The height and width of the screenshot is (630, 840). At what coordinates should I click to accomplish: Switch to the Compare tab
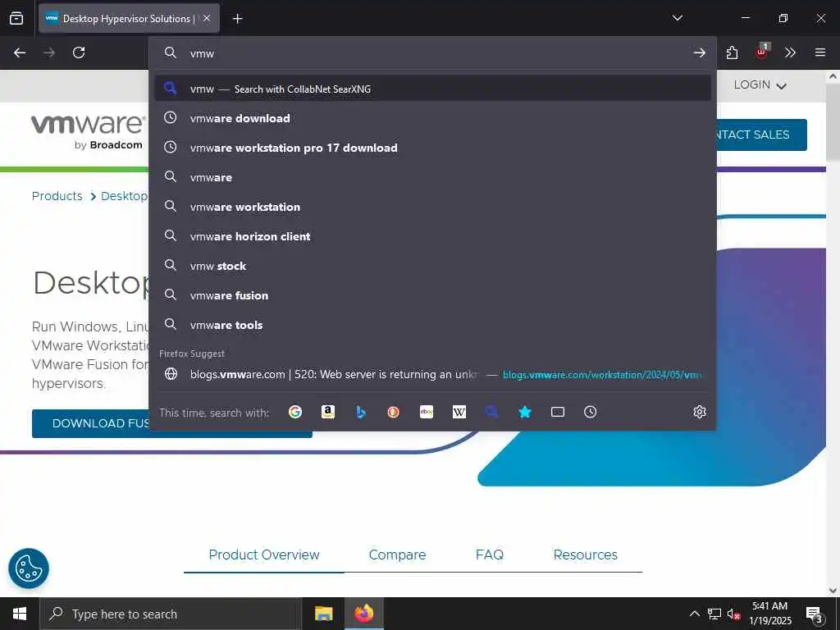tap(397, 555)
